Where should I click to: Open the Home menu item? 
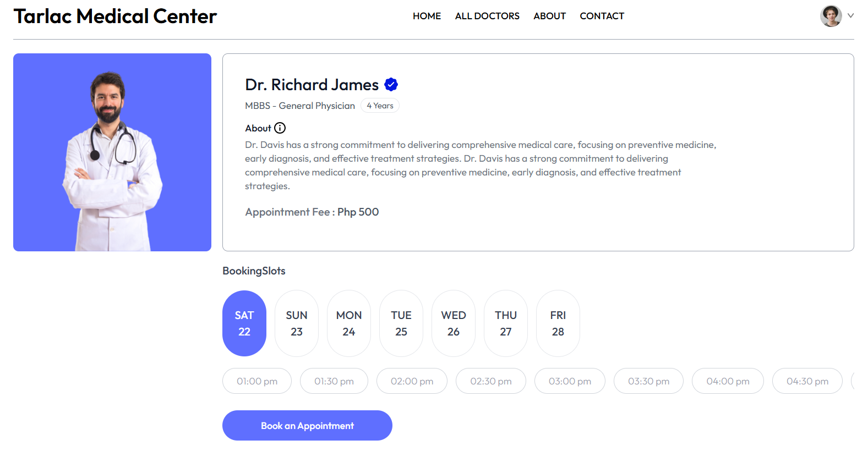(427, 16)
